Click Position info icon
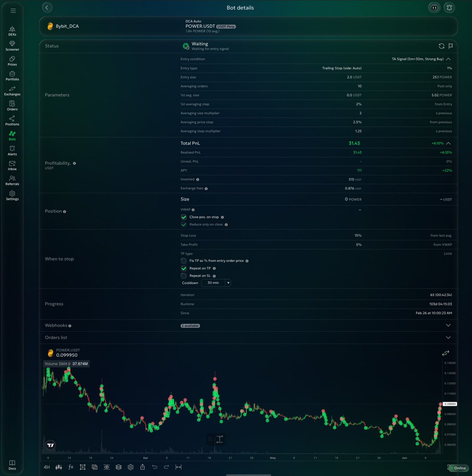The width and height of the screenshot is (472, 476). (x=65, y=211)
